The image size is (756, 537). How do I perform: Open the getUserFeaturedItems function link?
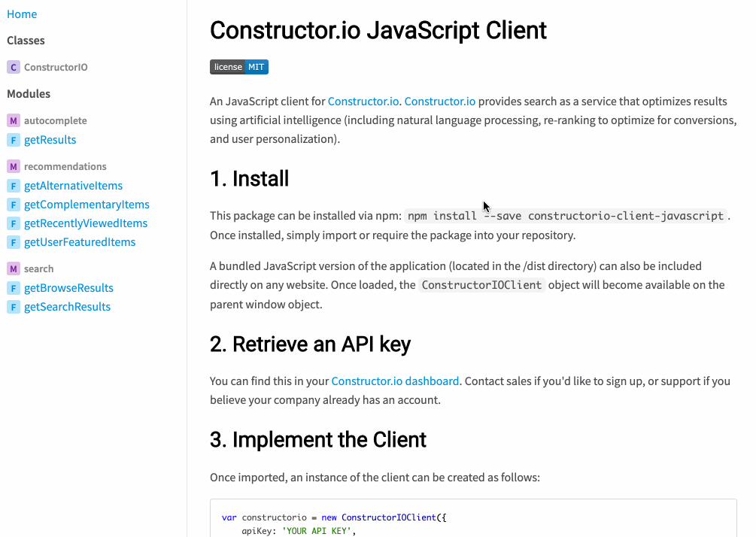pos(80,242)
